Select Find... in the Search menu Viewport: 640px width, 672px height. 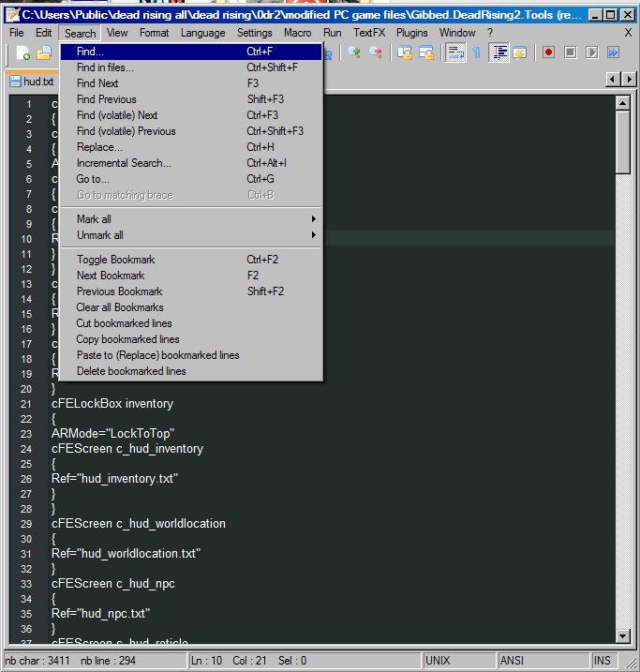(191, 52)
